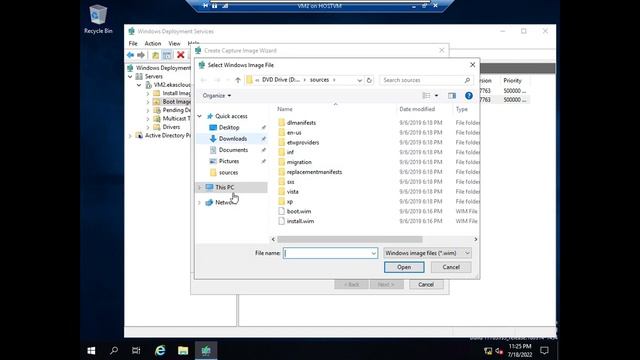The height and width of the screenshot is (360, 640).
Task: Expand the Network node
Action: pos(200,202)
